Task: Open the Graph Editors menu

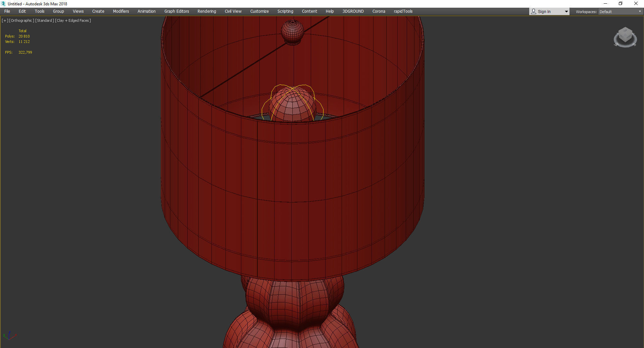Action: tap(177, 11)
